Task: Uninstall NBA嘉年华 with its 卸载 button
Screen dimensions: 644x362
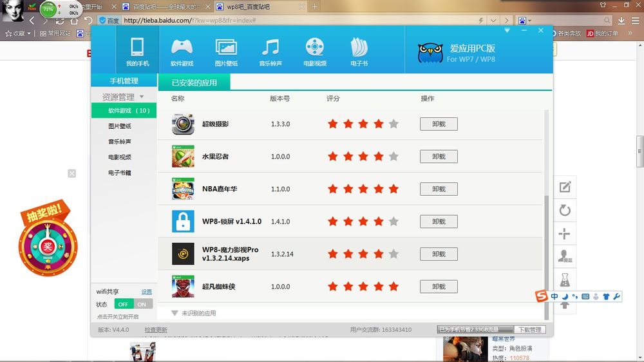Action: click(439, 189)
